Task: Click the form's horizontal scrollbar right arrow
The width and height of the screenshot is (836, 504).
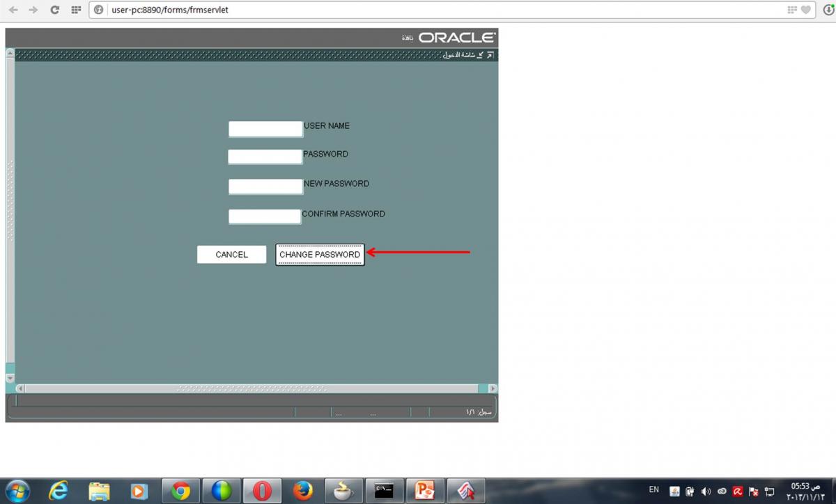Action: tap(493, 388)
